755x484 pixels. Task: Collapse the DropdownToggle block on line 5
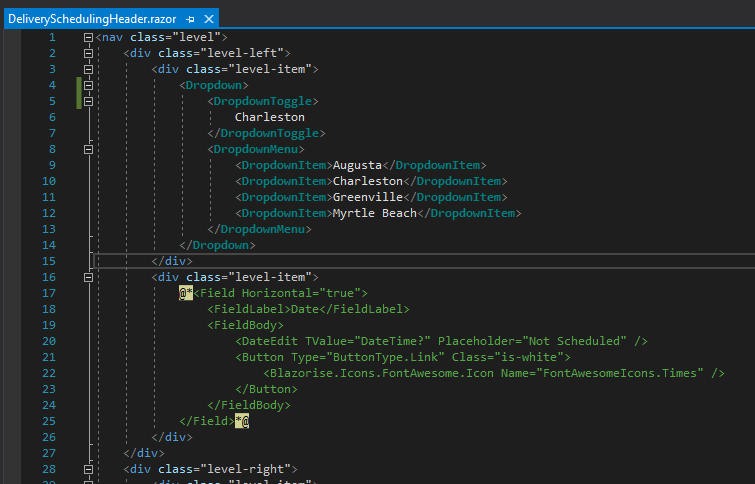tap(88, 101)
